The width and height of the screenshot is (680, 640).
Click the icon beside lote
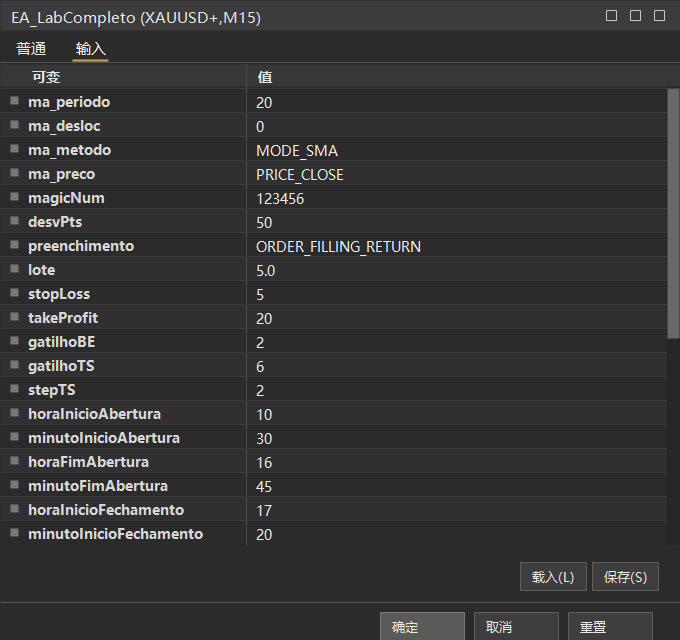pos(14,269)
